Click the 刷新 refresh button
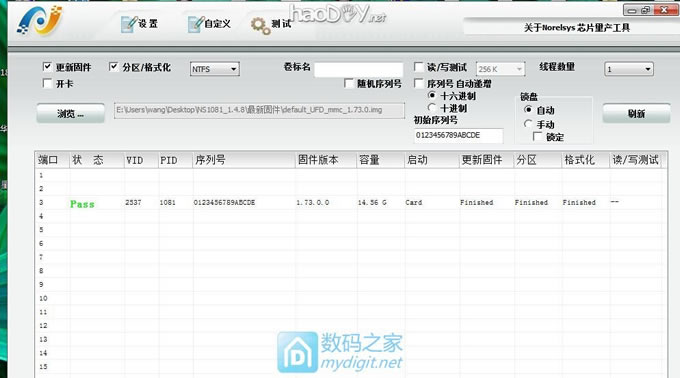Viewport: 680px width, 378px height. (x=636, y=114)
